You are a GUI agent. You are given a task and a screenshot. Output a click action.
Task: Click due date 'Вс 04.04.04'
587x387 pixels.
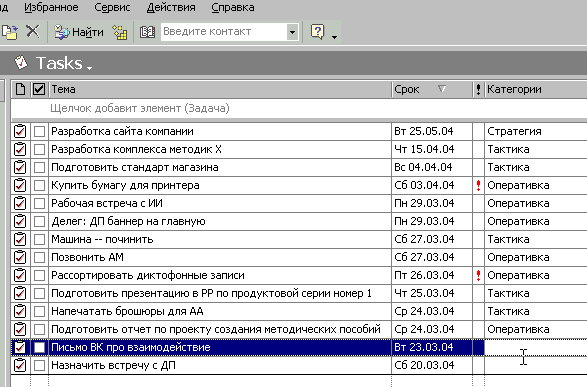pos(423,167)
